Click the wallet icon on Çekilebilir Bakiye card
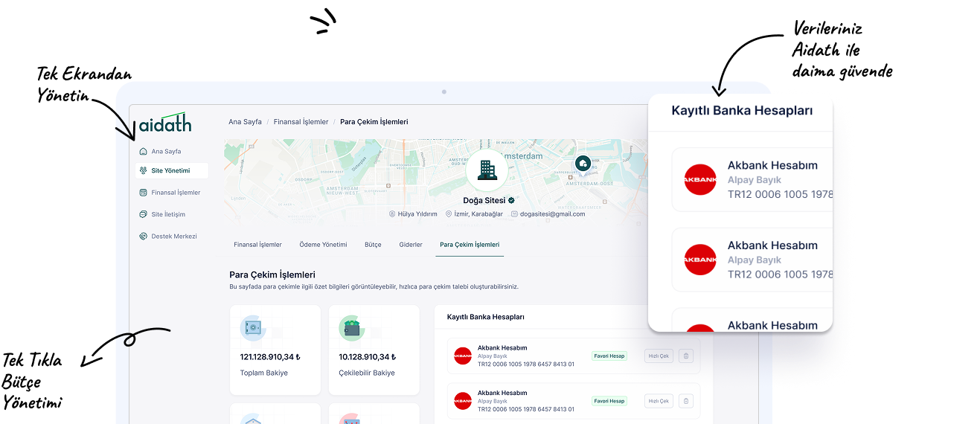Screen dimensions: 980x424 pos(351,327)
